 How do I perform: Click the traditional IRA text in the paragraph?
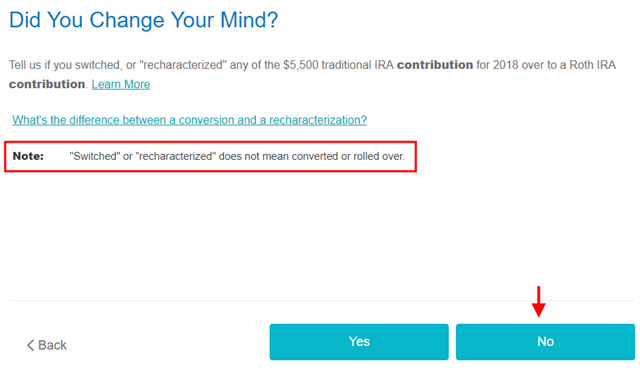click(358, 65)
